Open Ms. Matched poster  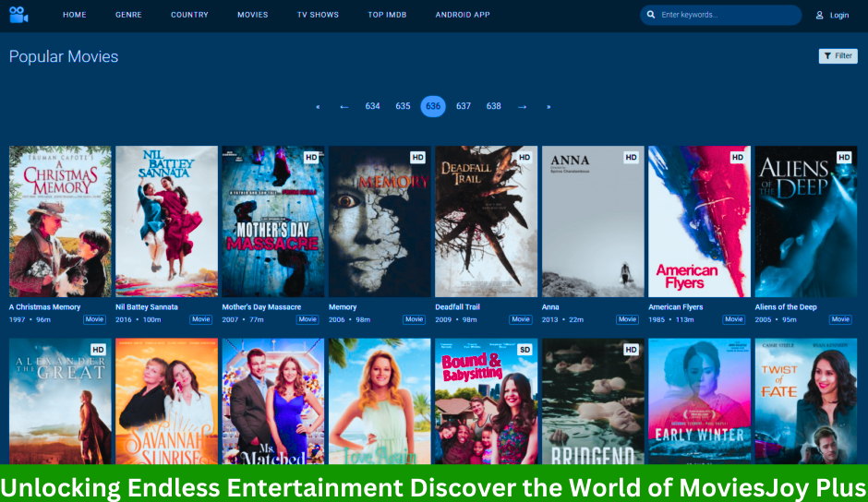[273, 401]
